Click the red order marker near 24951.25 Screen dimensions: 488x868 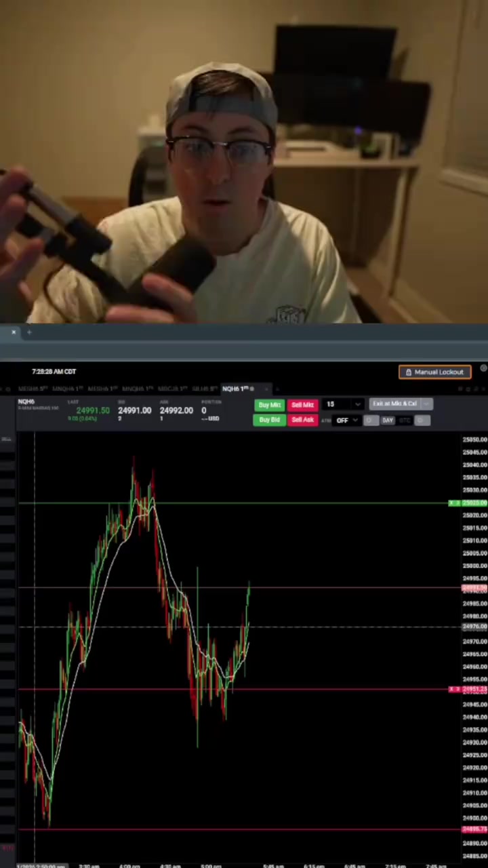click(x=468, y=690)
